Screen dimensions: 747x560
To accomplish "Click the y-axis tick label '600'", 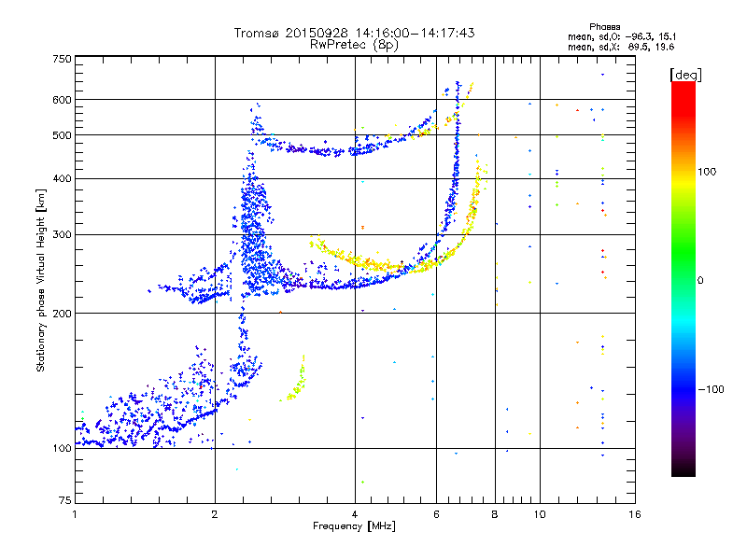I will pos(62,100).
